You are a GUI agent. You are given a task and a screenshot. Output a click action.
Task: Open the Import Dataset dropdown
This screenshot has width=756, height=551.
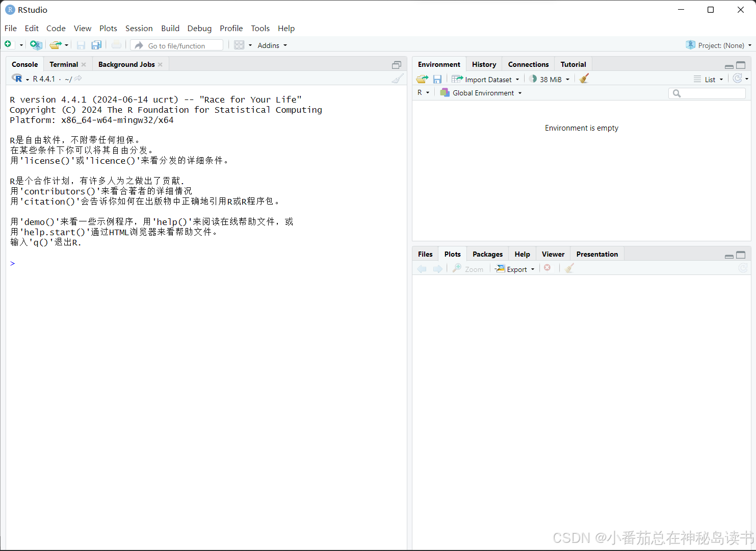[485, 79]
